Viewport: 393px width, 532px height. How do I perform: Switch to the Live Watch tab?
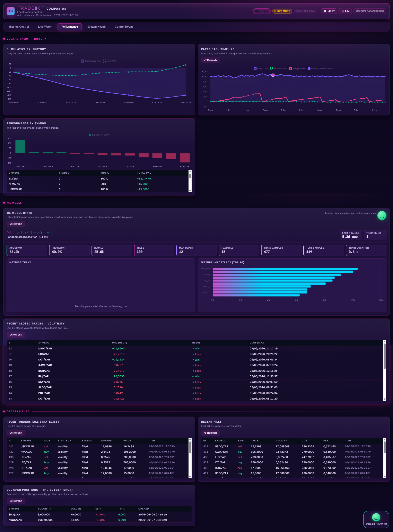tap(45, 27)
